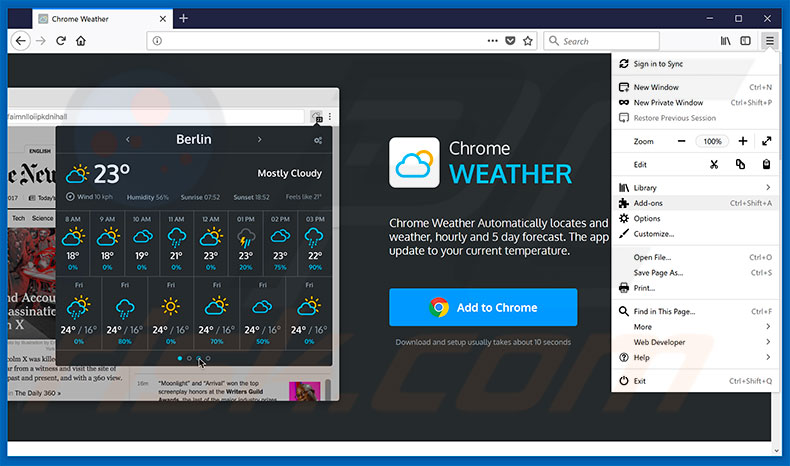Open a New Private Window

[x=695, y=103]
